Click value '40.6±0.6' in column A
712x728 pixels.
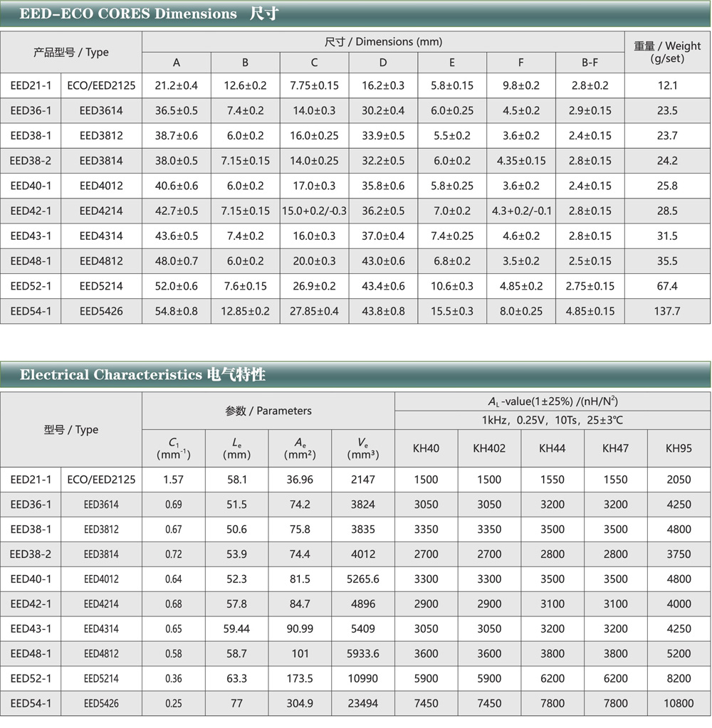[177, 186]
